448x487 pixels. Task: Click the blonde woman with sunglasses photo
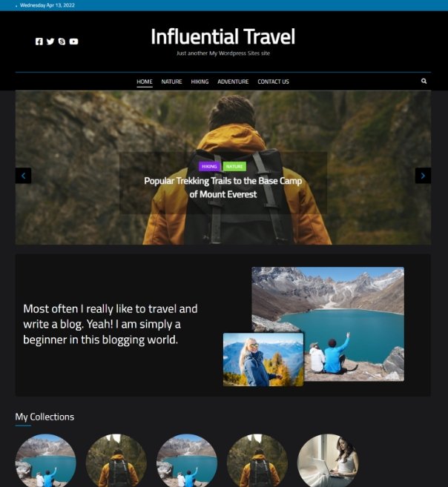point(263,360)
